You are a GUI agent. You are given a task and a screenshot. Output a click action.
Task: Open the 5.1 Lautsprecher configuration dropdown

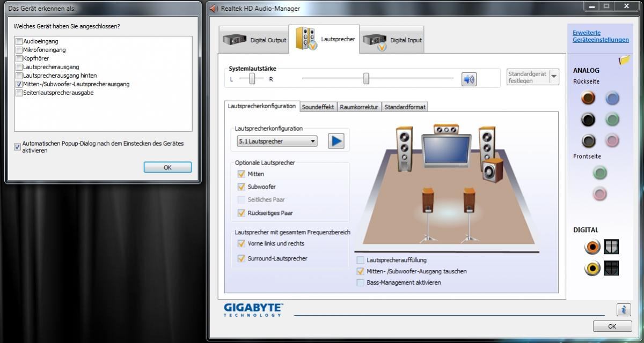277,141
